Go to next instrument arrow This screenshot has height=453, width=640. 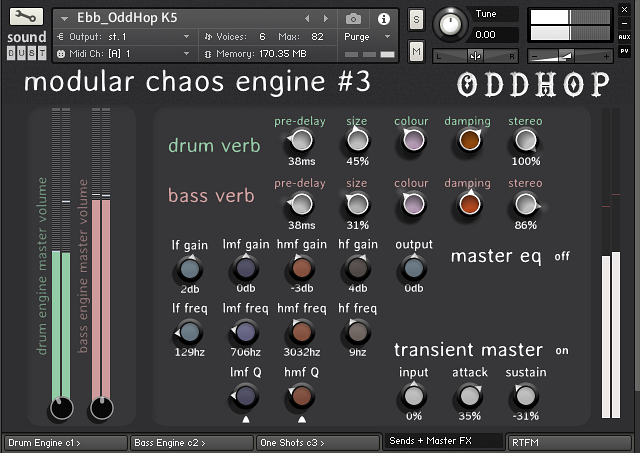[x=326, y=18]
